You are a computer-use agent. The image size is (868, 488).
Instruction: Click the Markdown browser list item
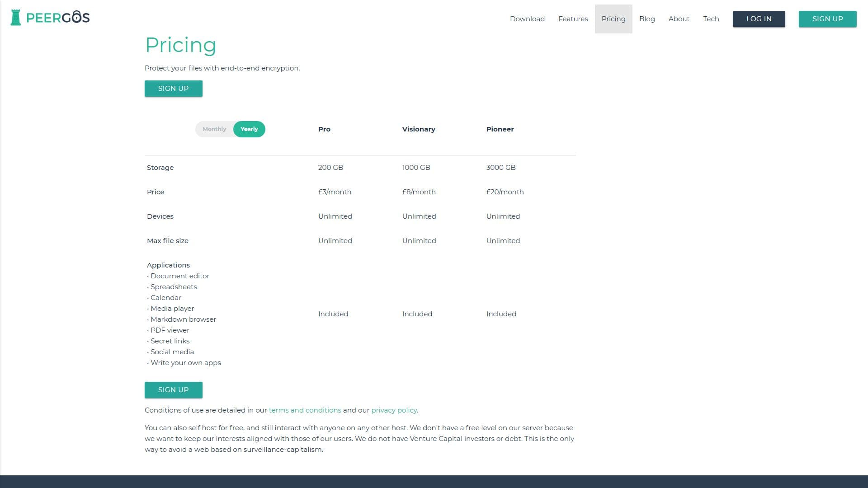pos(181,319)
